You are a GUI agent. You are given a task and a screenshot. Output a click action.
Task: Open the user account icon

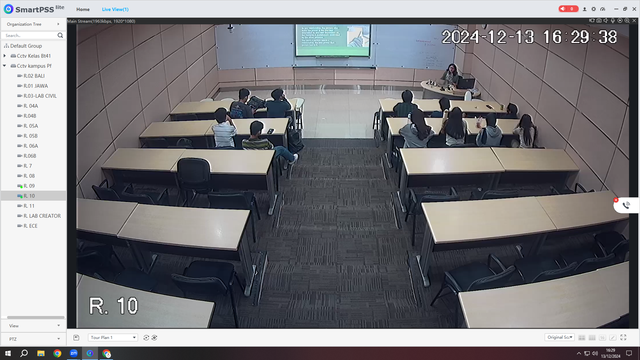[x=584, y=9]
